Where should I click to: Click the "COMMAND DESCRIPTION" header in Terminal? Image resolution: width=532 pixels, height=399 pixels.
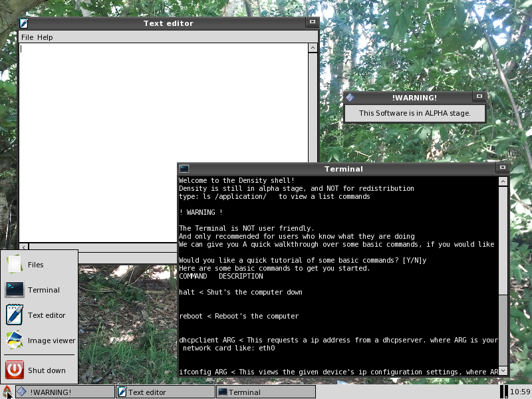[x=221, y=276]
